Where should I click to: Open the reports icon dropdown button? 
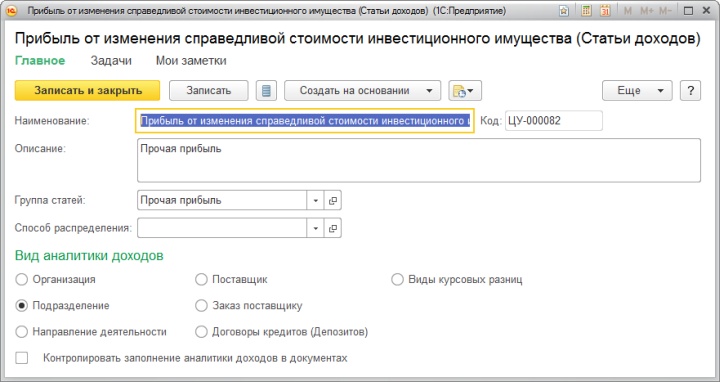coord(465,90)
